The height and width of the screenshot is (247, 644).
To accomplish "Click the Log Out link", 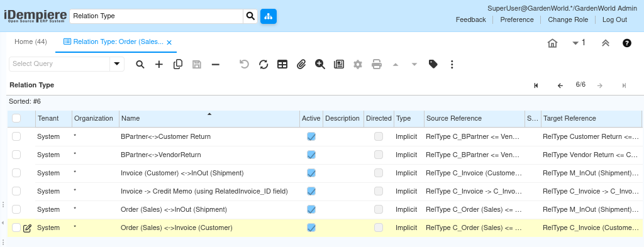I will (614, 19).
